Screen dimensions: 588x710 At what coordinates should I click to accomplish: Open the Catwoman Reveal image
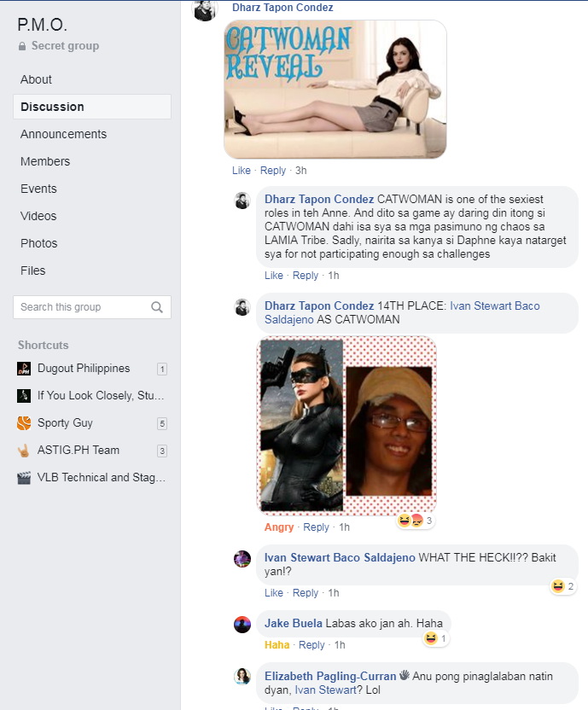(335, 90)
